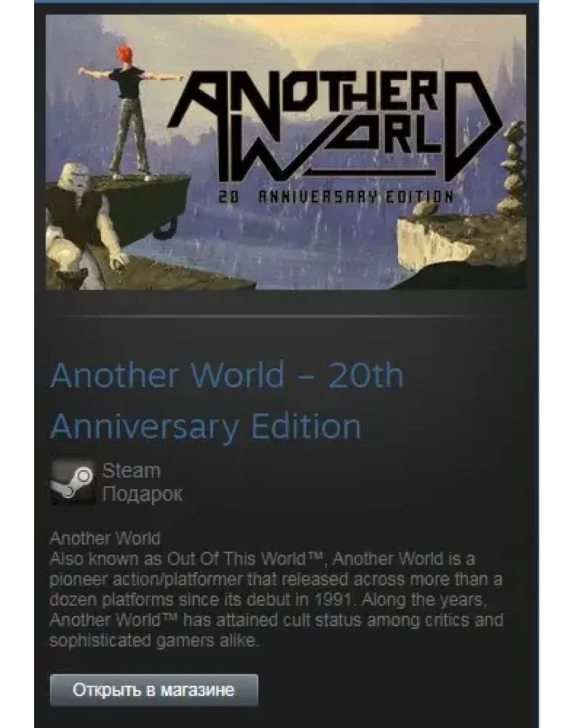This screenshot has height=728, width=574.
Task: Click the Another World banner image
Action: pyautogui.click(x=286, y=152)
